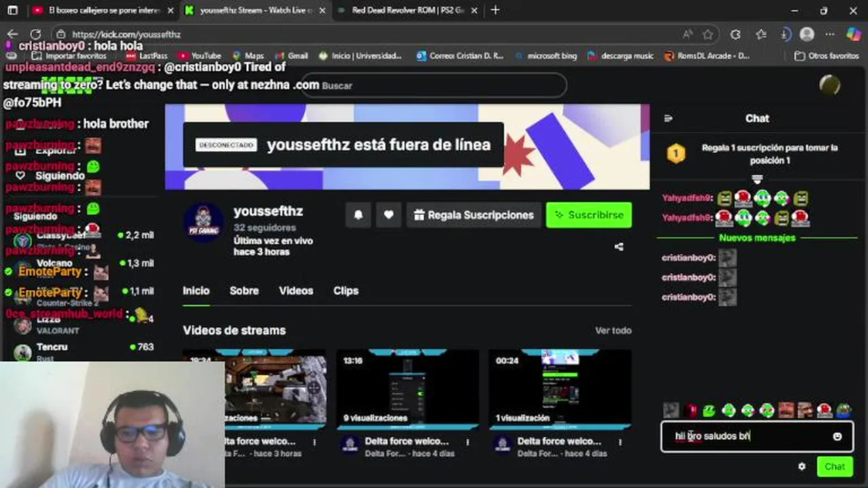This screenshot has height=488, width=868.
Task: Click the first cristianboy0 username in chat
Action: 689,258
